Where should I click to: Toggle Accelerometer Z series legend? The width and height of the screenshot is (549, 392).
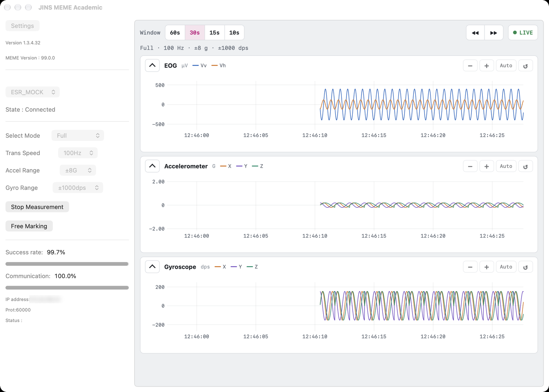[258, 166]
